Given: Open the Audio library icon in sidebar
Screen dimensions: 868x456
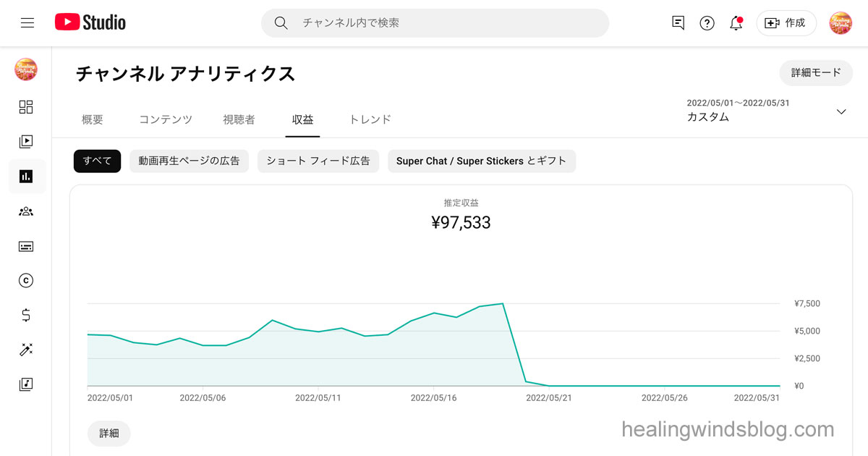Looking at the screenshot, I should click(x=26, y=384).
